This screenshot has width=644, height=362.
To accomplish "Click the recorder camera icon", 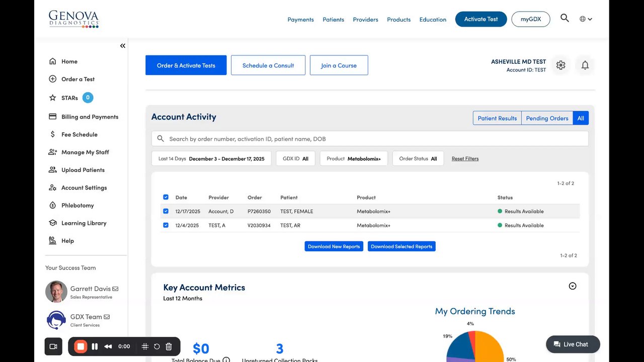I will pyautogui.click(x=53, y=346).
